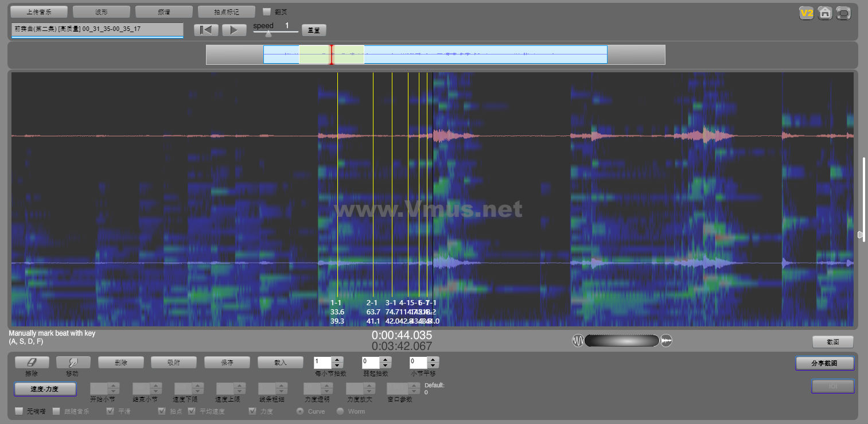Image resolution: width=868 pixels, height=424 pixels.
Task: Enable the 翻页 page-flip checkbox
Action: coord(267,11)
